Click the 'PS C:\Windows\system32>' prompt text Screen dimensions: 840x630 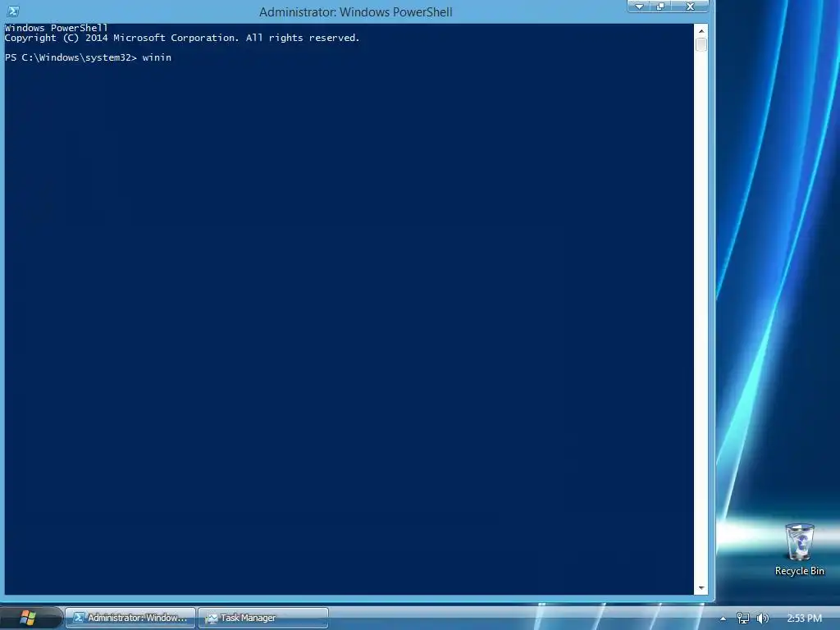tap(71, 57)
